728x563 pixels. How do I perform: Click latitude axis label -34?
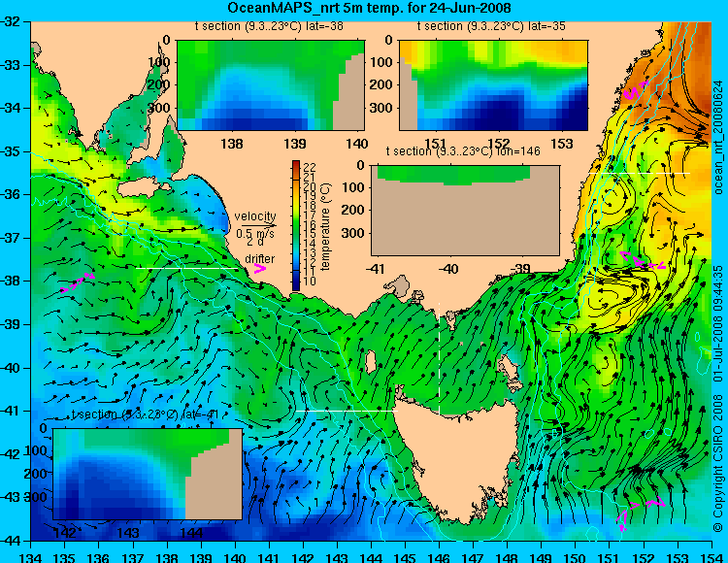coord(11,108)
